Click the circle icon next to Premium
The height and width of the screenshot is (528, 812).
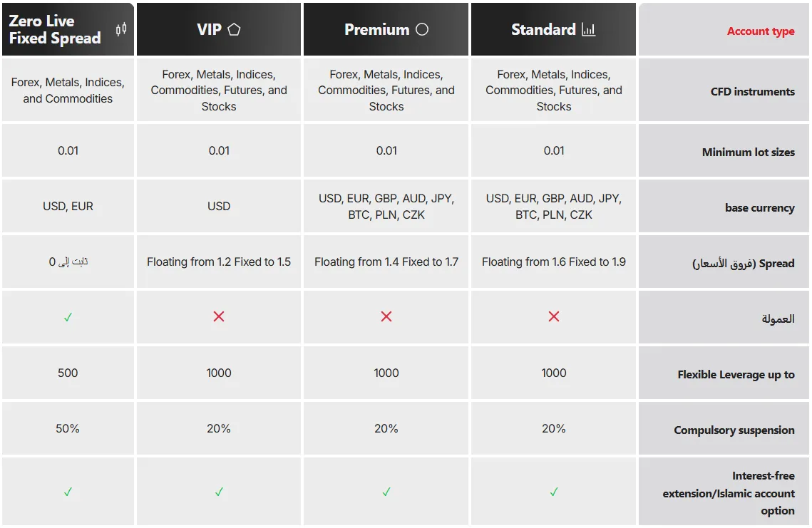click(422, 29)
